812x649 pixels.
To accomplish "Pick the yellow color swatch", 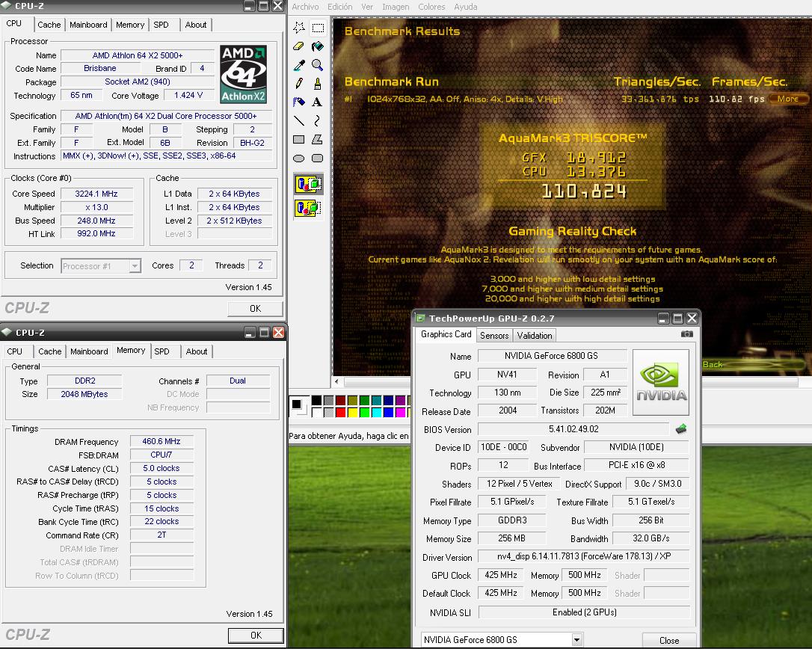I will (353, 412).
